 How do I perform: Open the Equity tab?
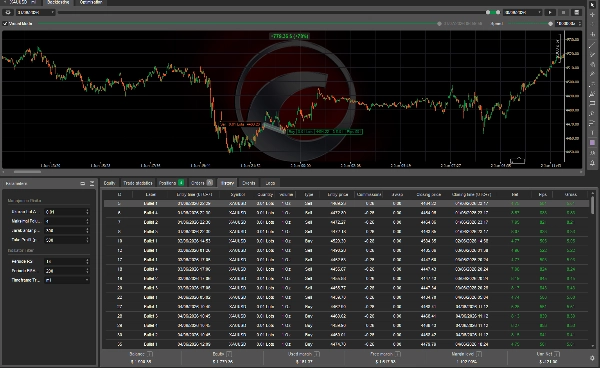(x=109, y=183)
